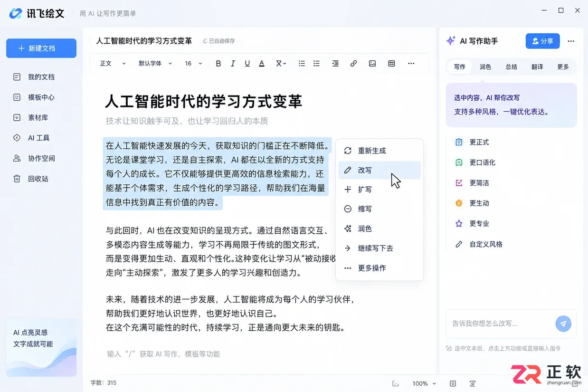
Task: Select 重新生成 in the context menu
Action: [379, 151]
